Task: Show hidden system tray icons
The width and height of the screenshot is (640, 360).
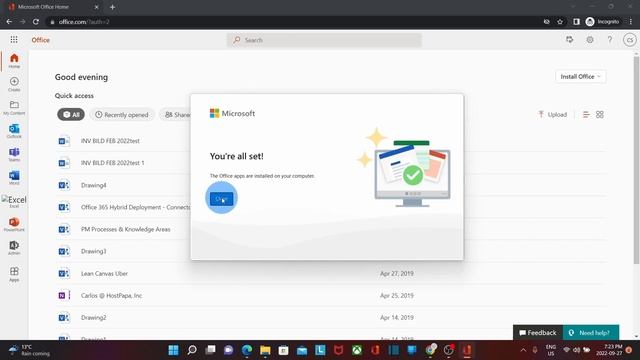Action: (523, 350)
